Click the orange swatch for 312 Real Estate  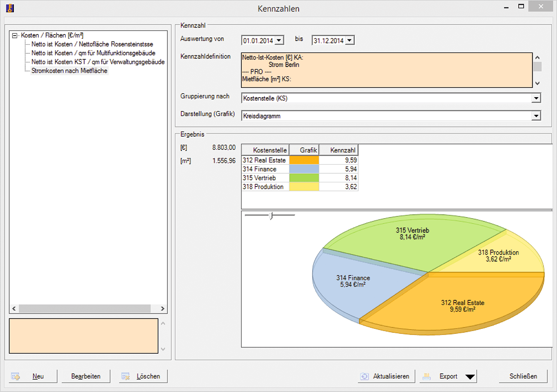(x=304, y=160)
